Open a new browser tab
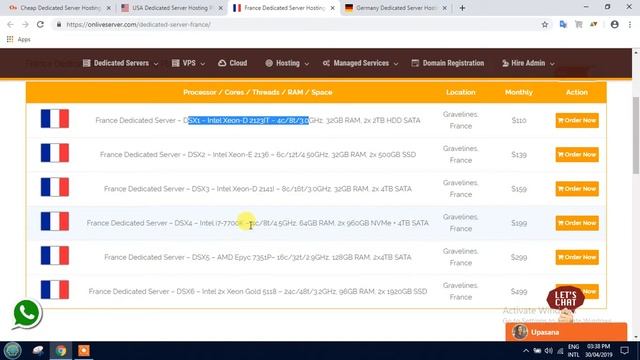640x360 pixels. tap(462, 8)
